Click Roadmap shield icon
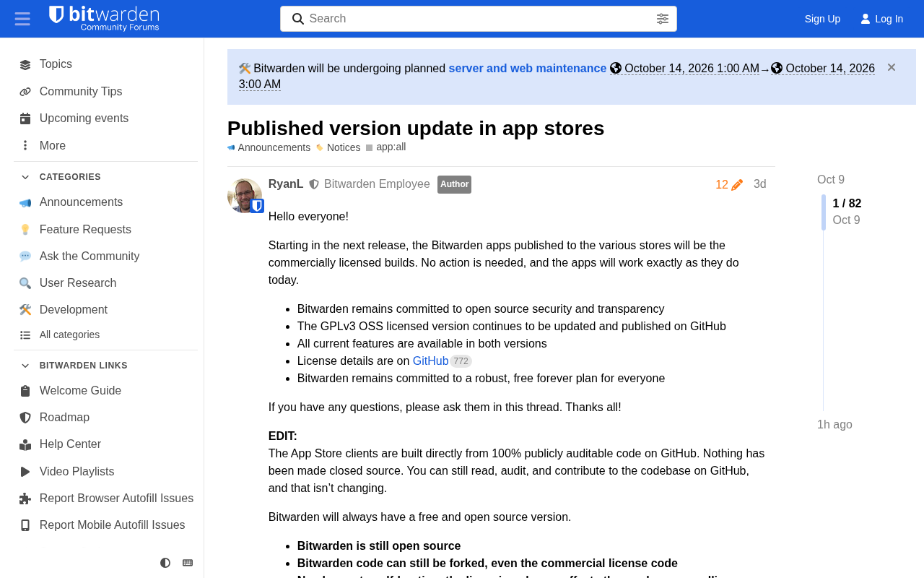The width and height of the screenshot is (924, 578). [25, 418]
